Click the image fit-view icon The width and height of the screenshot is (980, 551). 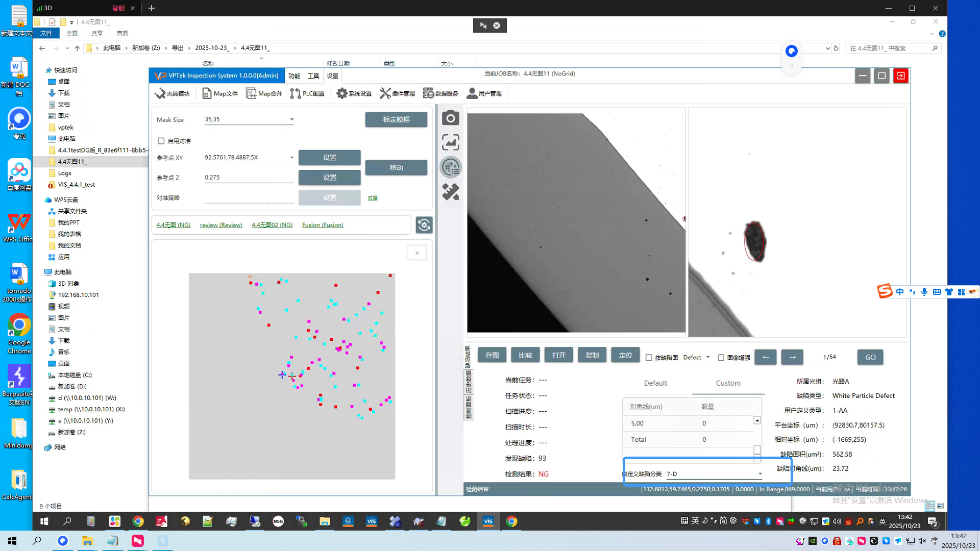pos(450,142)
